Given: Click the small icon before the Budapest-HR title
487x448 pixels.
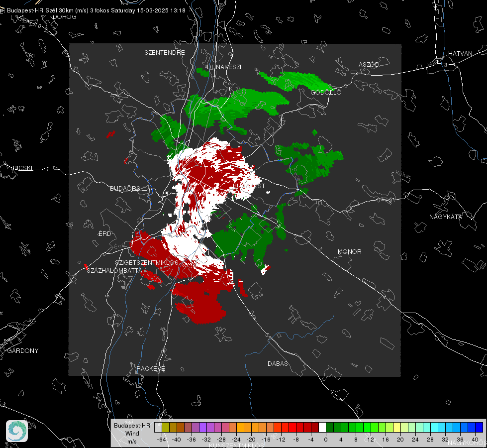Looking at the screenshot, I should [x=2, y=10].
